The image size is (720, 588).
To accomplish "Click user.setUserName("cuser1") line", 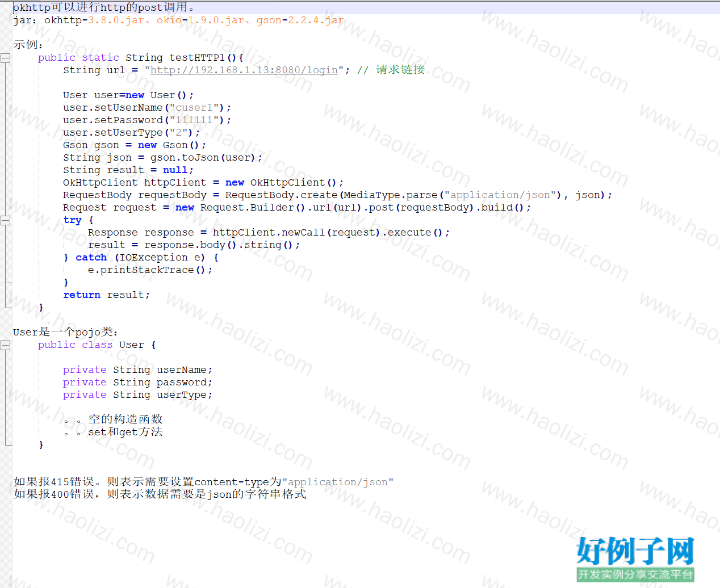I will 147,108.
